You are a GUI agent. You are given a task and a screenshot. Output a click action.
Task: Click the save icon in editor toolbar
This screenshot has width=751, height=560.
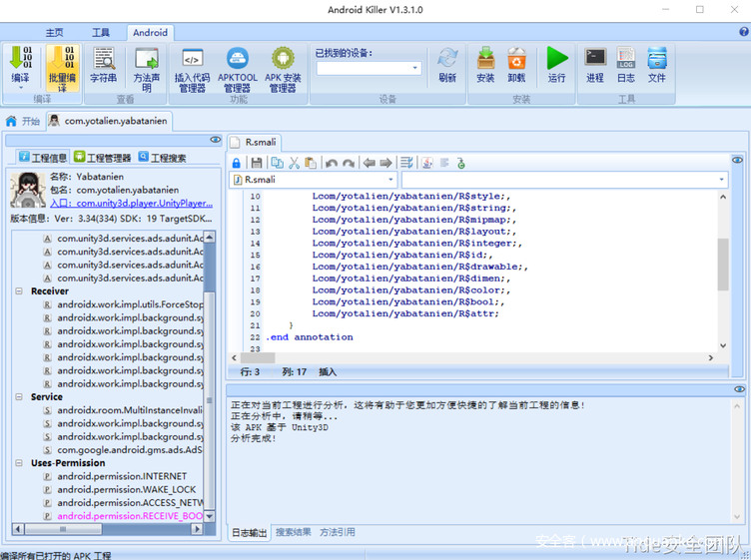(x=257, y=163)
